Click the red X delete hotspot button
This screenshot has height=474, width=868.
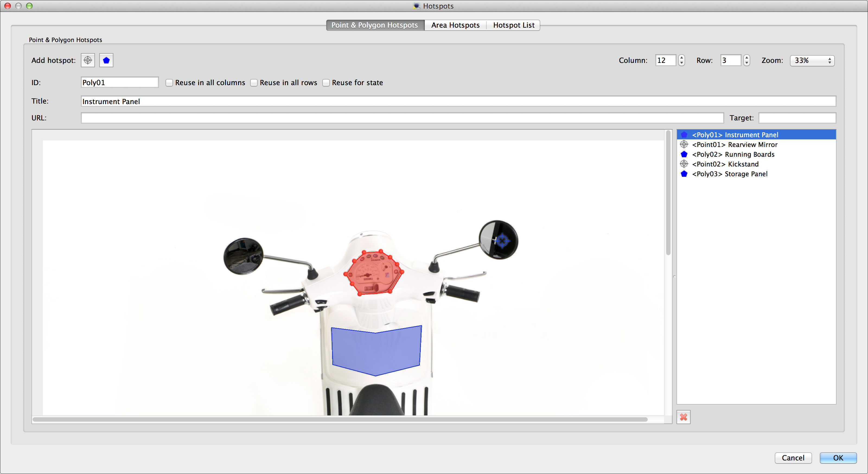683,417
